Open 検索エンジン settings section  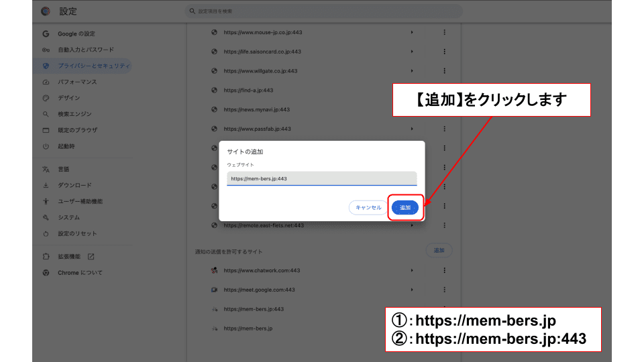tap(74, 114)
